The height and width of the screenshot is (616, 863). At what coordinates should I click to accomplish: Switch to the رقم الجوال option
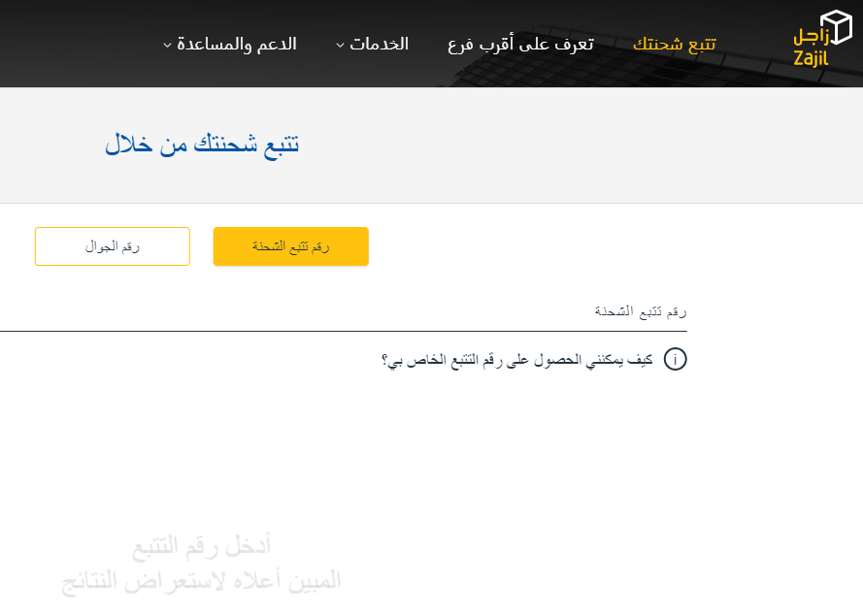(x=113, y=246)
